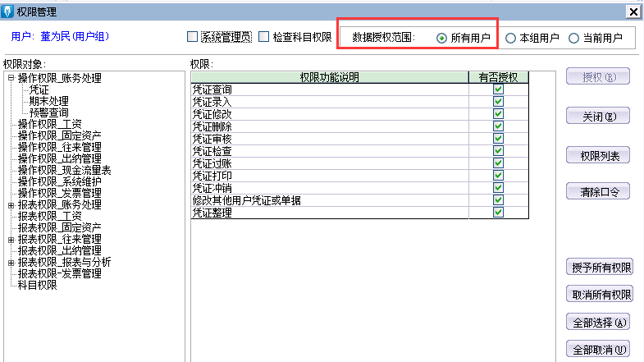644x362 pixels.
Task: Click the 权限列表 button
Action: (x=599, y=155)
